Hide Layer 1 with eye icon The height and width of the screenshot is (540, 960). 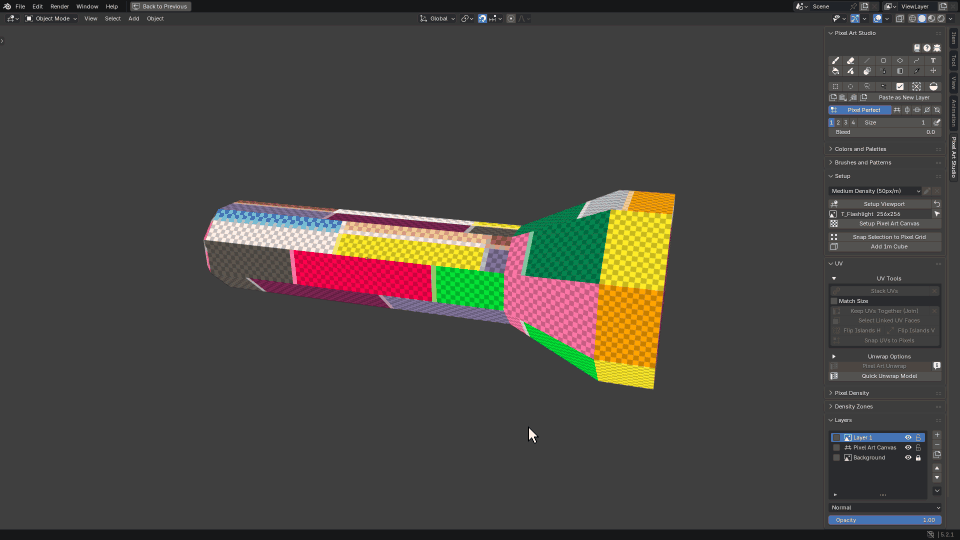908,438
